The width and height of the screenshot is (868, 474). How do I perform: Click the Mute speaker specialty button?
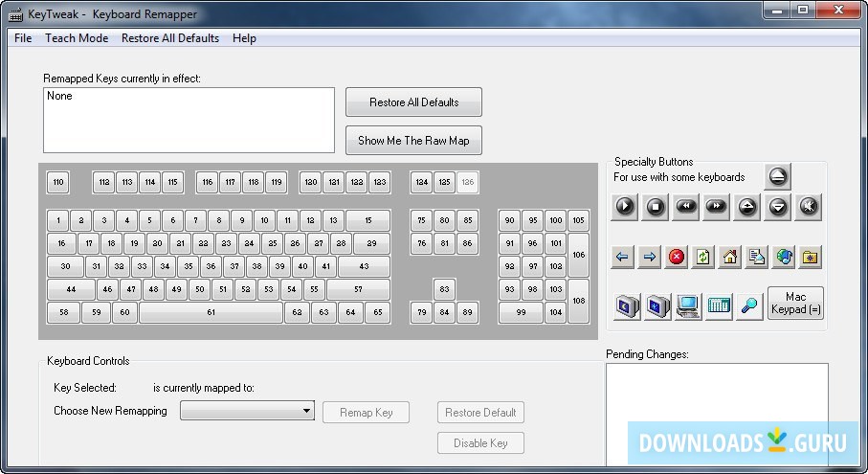click(809, 207)
